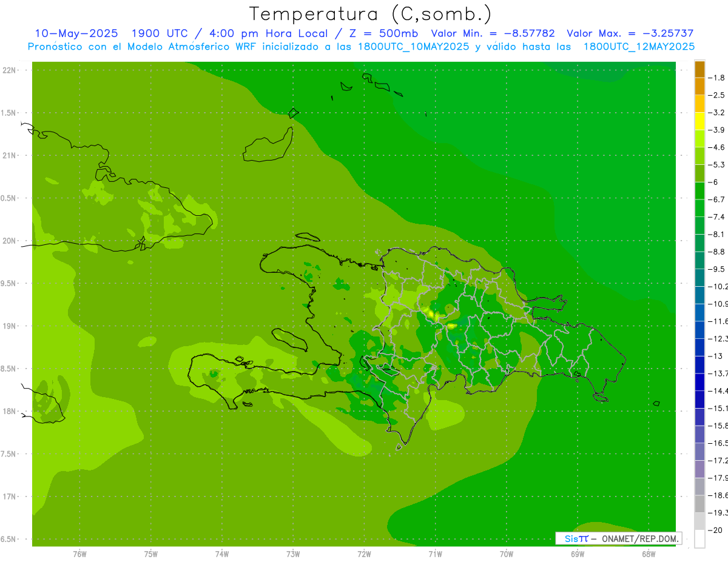Image resolution: width=728 pixels, height=562 pixels.
Task: Click the "8.5N" latitude axis label
Action: [8, 369]
